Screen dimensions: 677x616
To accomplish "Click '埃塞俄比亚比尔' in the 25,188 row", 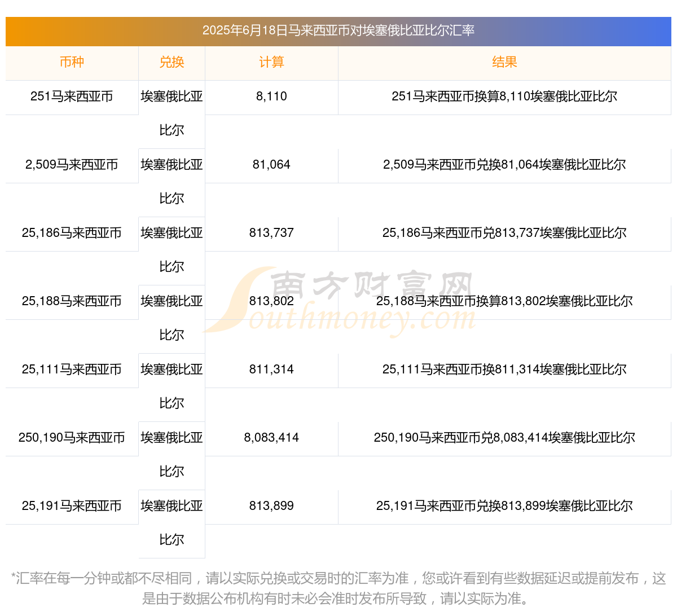I will pyautogui.click(x=172, y=318).
